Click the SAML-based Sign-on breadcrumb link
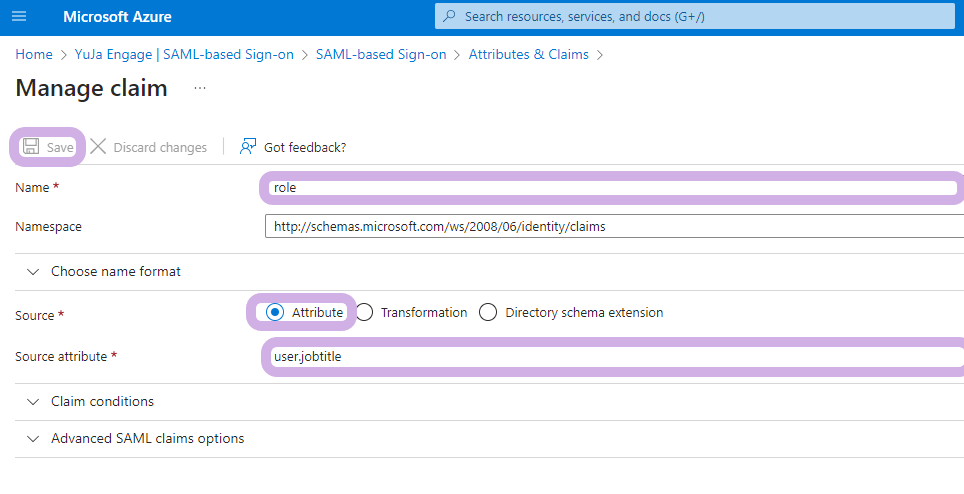The image size is (964, 494). [x=381, y=54]
